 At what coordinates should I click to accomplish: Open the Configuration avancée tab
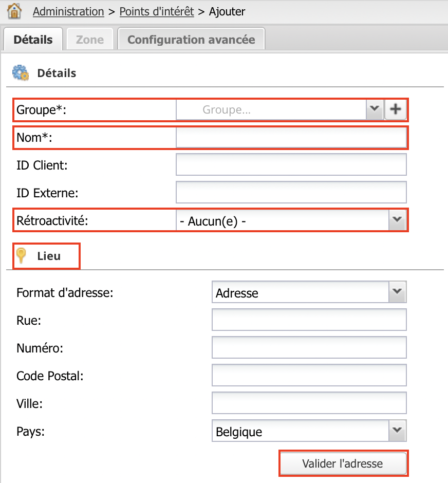(x=191, y=40)
